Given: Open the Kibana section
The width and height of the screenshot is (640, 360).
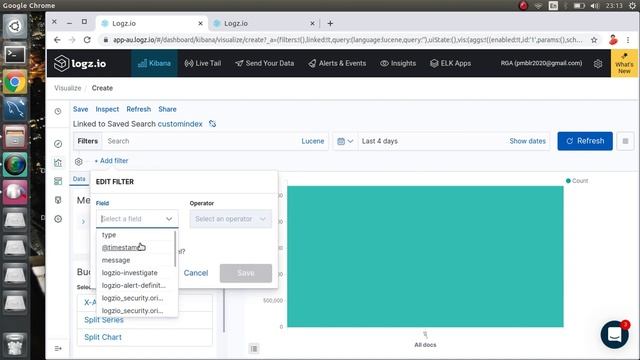Looking at the screenshot, I should (154, 63).
